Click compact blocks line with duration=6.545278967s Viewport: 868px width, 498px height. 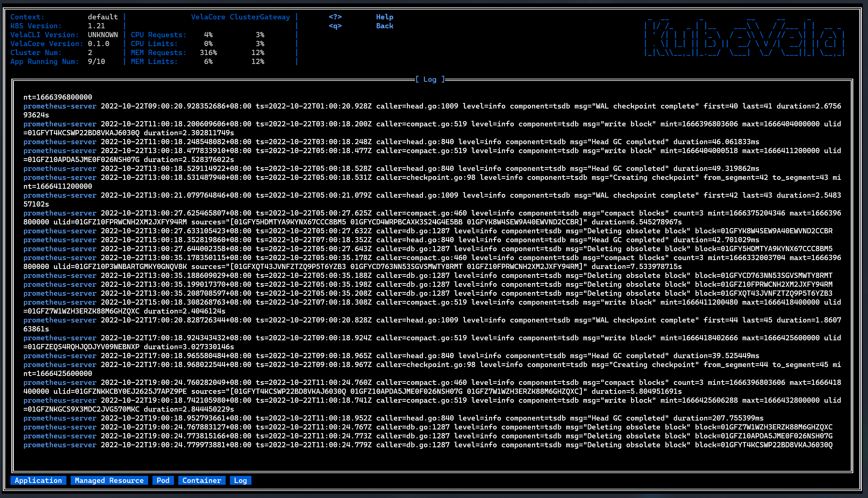(x=432, y=217)
